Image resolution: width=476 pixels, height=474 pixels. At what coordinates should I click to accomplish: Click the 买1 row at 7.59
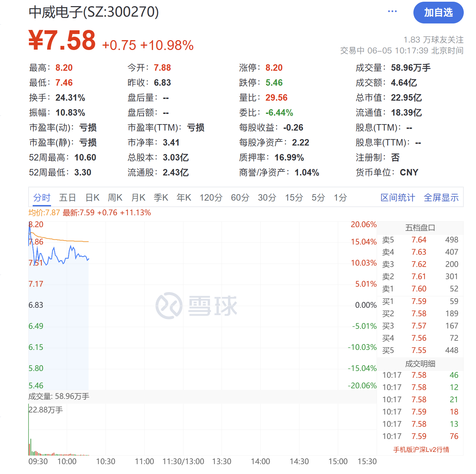pyautogui.click(x=420, y=301)
